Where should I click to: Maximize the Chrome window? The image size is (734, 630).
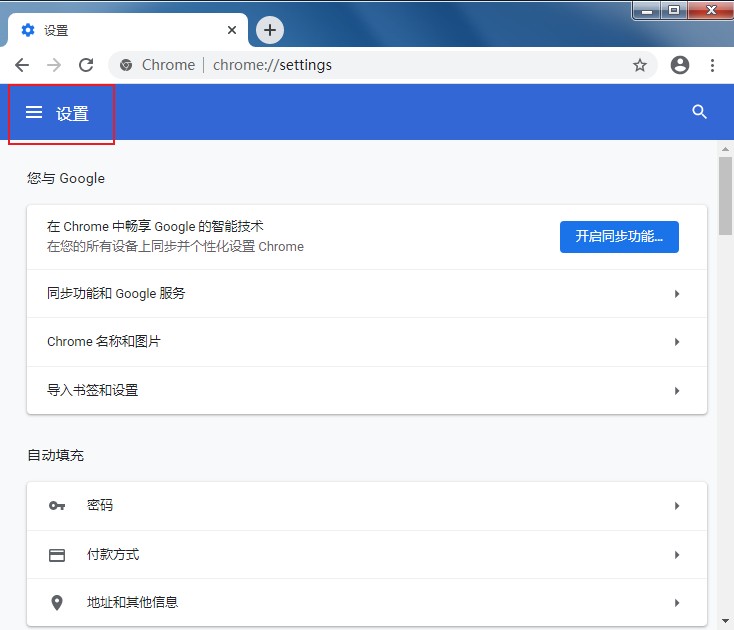pyautogui.click(x=674, y=10)
